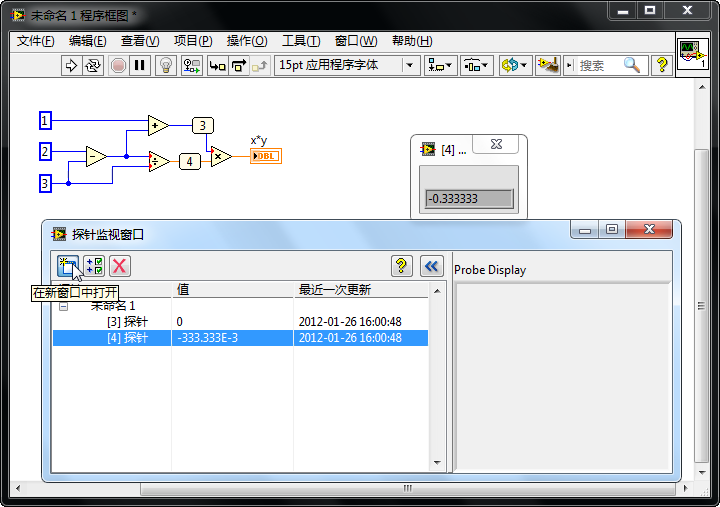Viewport: 720px width, 507px height.
Task: Click the multiply node in the diagram
Action: click(x=221, y=157)
